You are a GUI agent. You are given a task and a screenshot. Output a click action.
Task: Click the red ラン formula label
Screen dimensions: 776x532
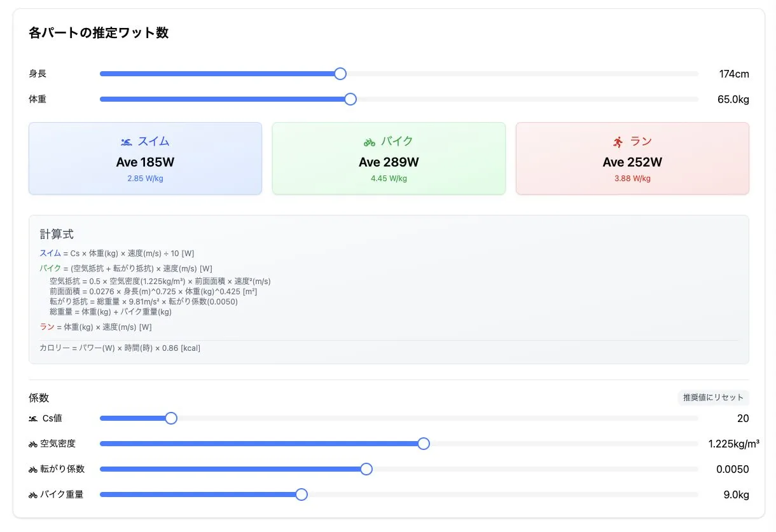(48, 327)
